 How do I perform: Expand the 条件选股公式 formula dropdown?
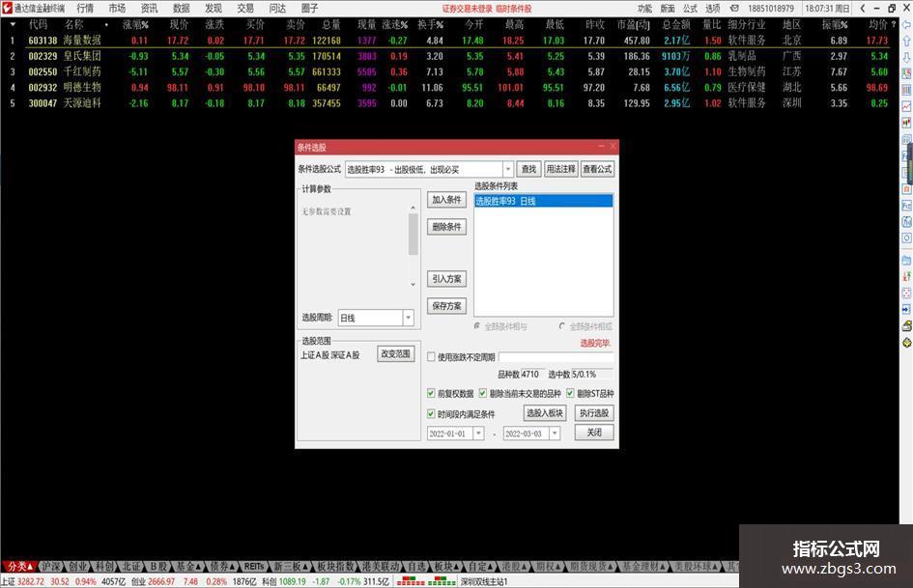point(508,169)
